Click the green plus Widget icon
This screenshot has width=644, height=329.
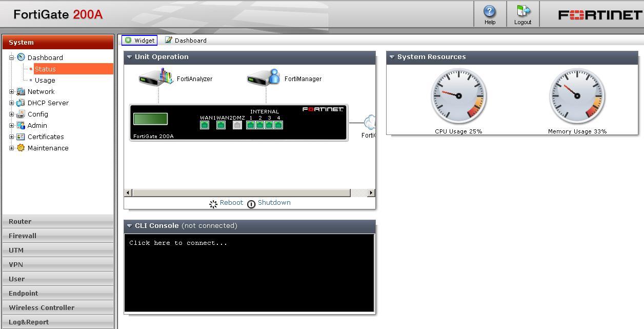coord(128,40)
